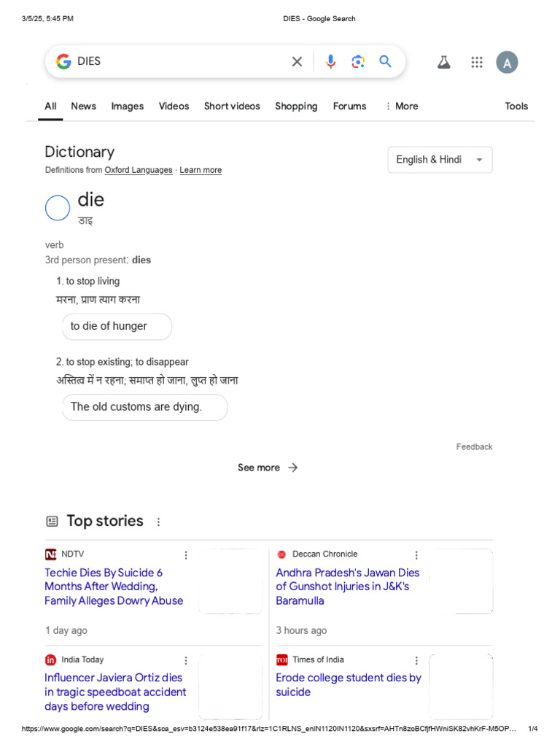The width and height of the screenshot is (560, 747).
Task: Expand the English & Hindi language dropdown
Action: pyautogui.click(x=440, y=160)
